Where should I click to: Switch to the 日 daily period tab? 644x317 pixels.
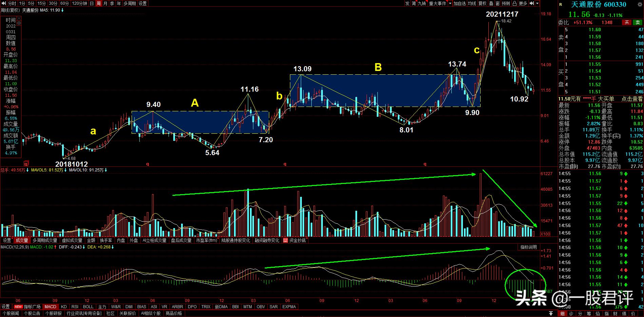tap(92, 3)
